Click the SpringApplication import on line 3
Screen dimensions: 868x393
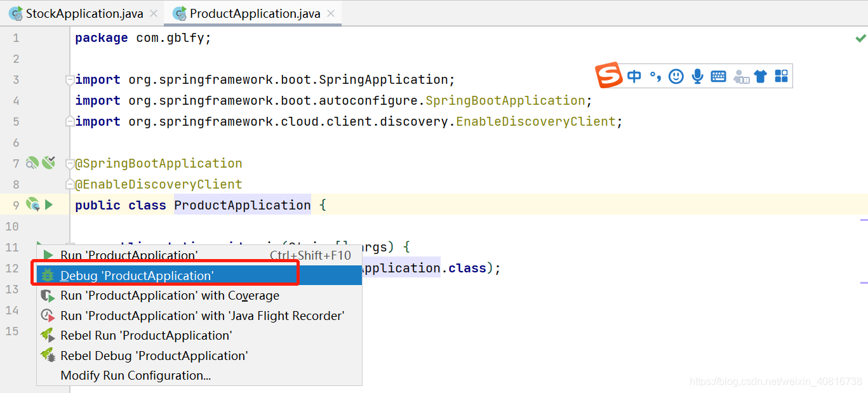[x=265, y=79]
